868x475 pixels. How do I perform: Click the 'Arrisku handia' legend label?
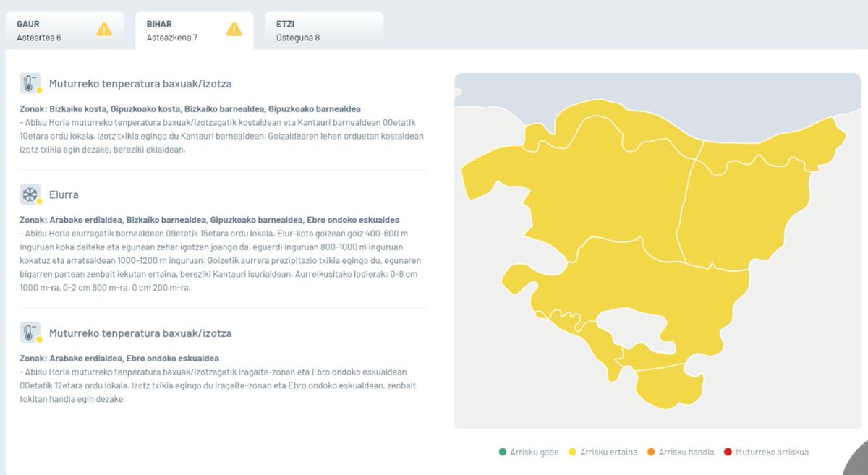(x=686, y=453)
